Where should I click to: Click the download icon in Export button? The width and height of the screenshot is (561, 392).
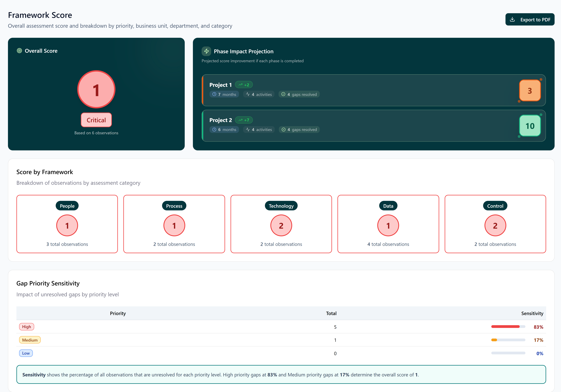(x=512, y=20)
